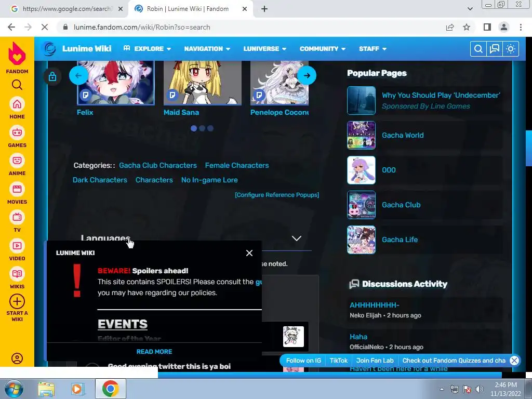Screen dimensions: 532x399
Task: Open a new browser tab
Action: pos(264,9)
